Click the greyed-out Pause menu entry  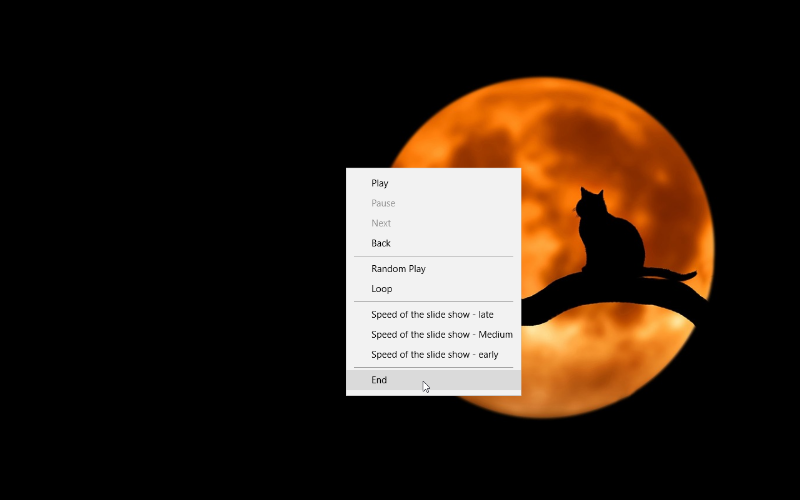click(383, 203)
